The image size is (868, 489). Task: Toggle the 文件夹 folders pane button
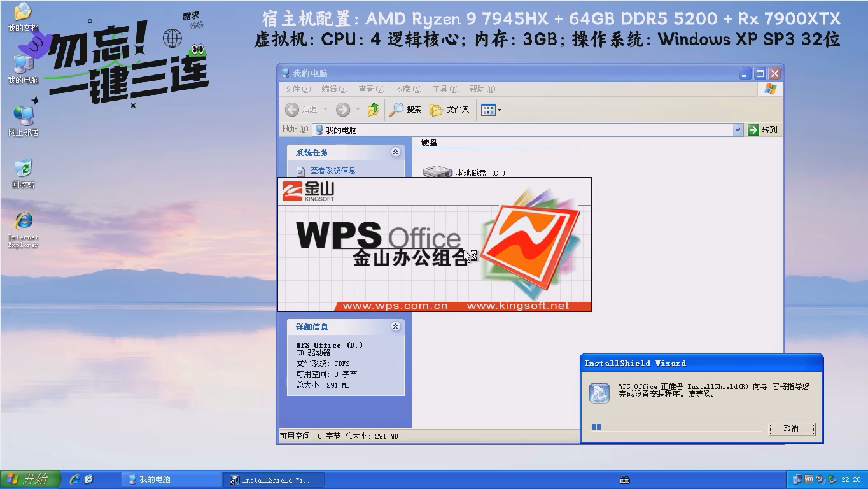(450, 110)
